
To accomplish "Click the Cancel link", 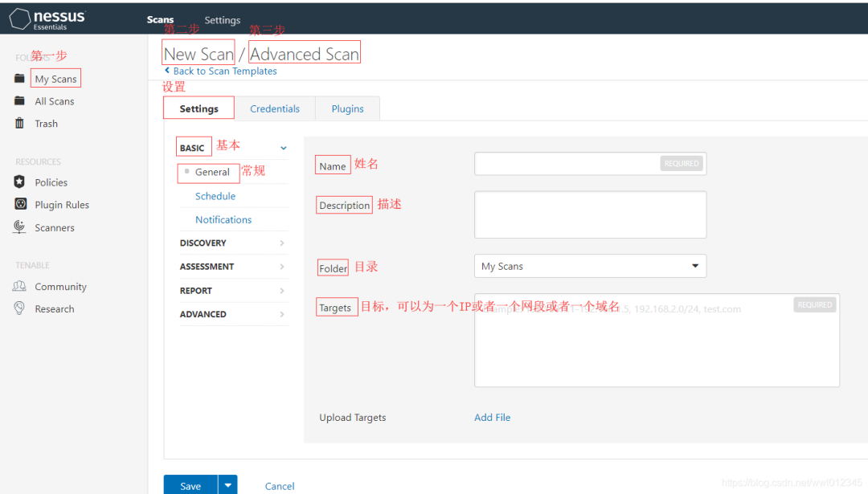I will 280,486.
